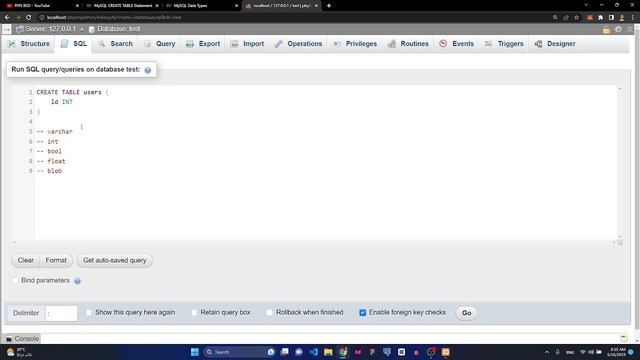Screen dimensions: 640x360
Task: Click the lock icon in phpMyAdmin header
Action: (x=607, y=29)
